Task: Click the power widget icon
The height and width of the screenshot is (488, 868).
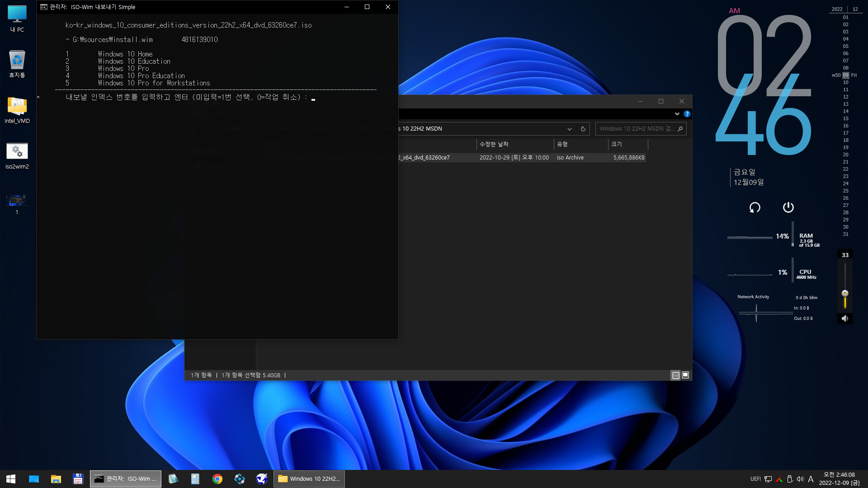Action: pos(788,207)
